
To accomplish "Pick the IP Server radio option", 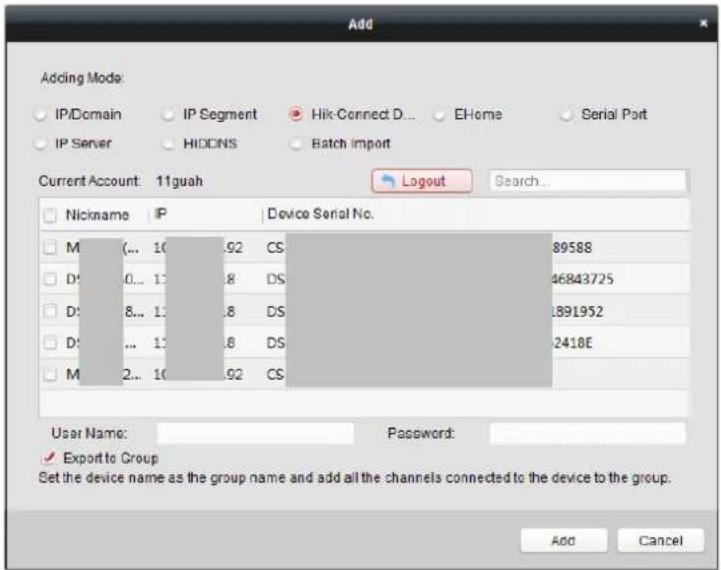I will 40,143.
